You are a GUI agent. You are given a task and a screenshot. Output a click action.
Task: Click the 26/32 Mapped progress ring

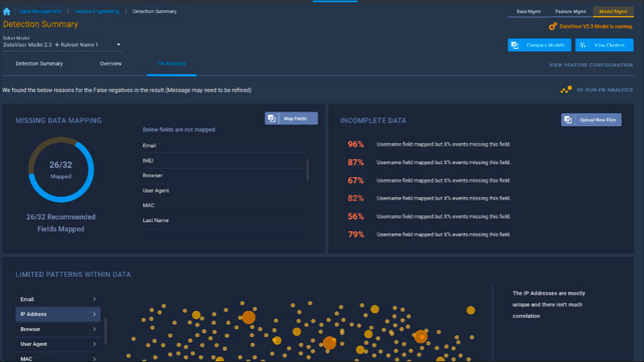61,169
